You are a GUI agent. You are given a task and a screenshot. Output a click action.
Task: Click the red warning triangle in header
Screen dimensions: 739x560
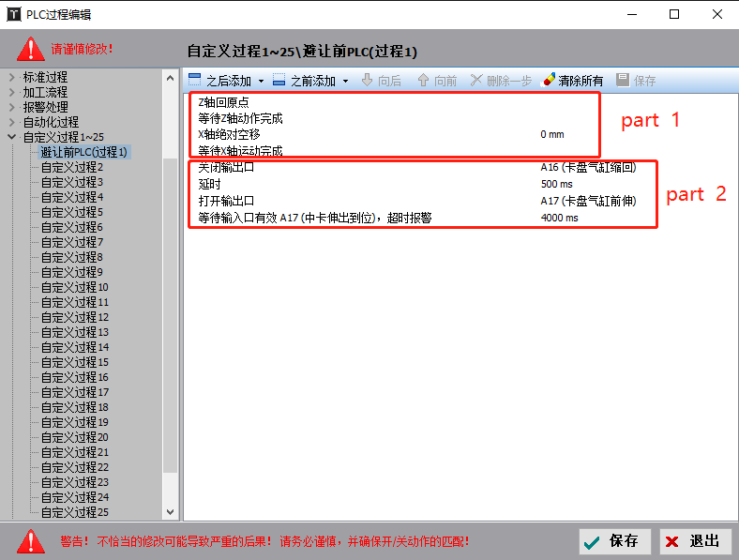[31, 49]
